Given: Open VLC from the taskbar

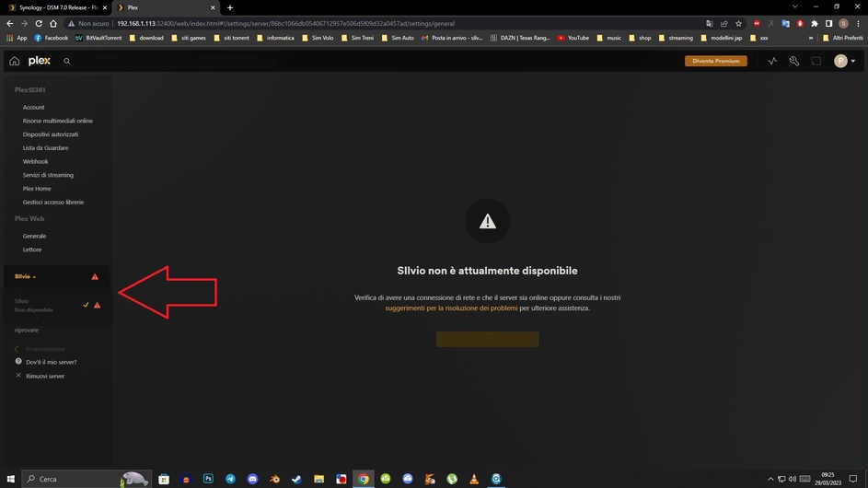Looking at the screenshot, I should click(474, 479).
